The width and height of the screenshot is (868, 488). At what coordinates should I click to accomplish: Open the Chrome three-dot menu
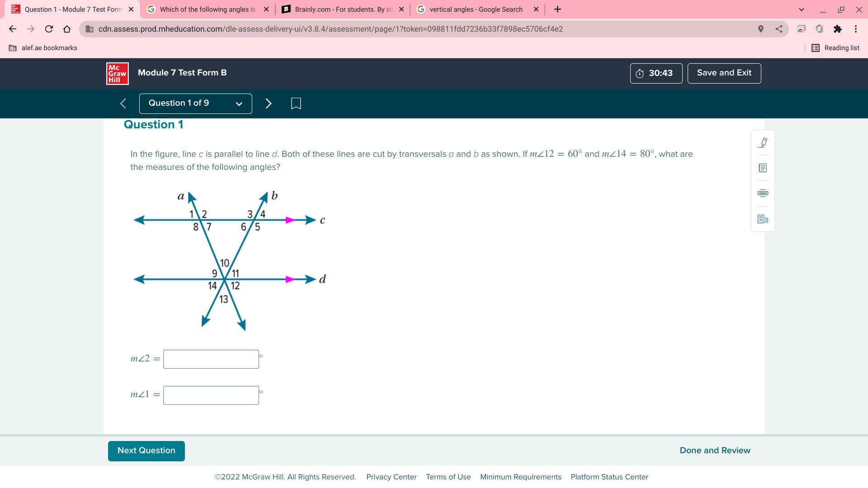click(856, 29)
